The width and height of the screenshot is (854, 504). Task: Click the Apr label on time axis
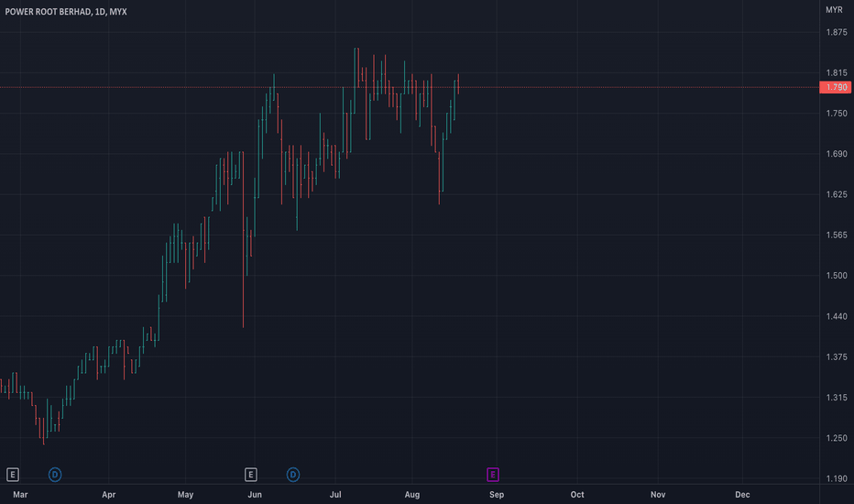109,495
